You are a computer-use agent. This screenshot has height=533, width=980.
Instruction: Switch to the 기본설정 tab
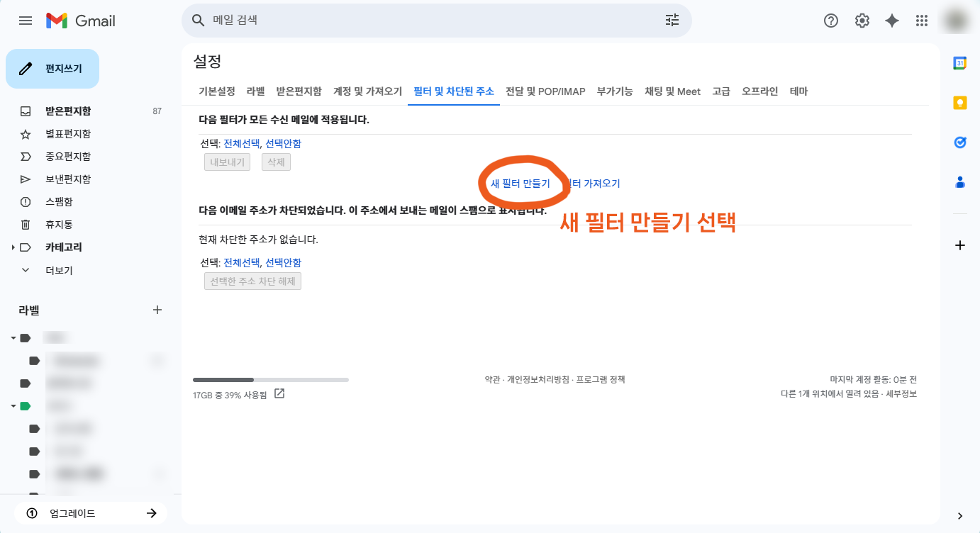217,91
